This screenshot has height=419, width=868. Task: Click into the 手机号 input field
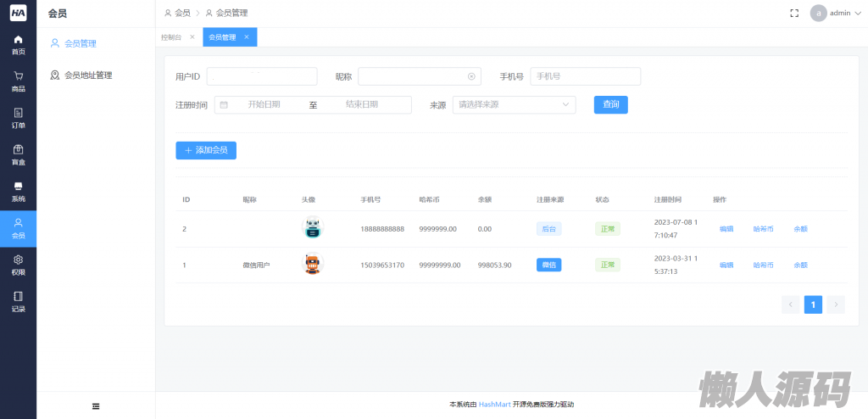tap(585, 76)
